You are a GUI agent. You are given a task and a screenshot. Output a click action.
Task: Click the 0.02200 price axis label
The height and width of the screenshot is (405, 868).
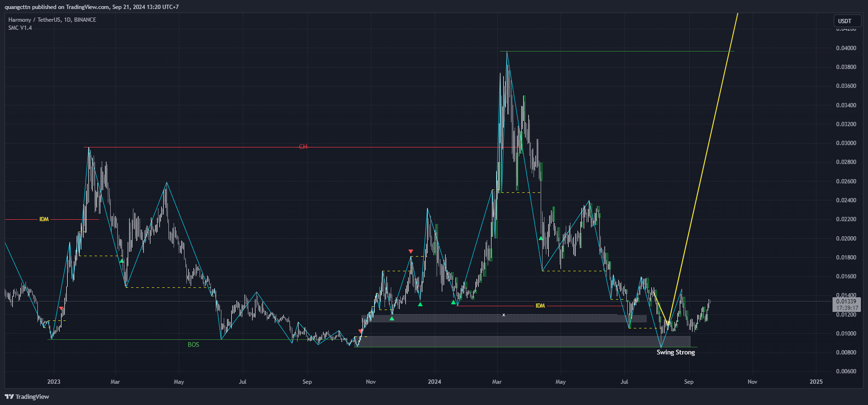846,219
